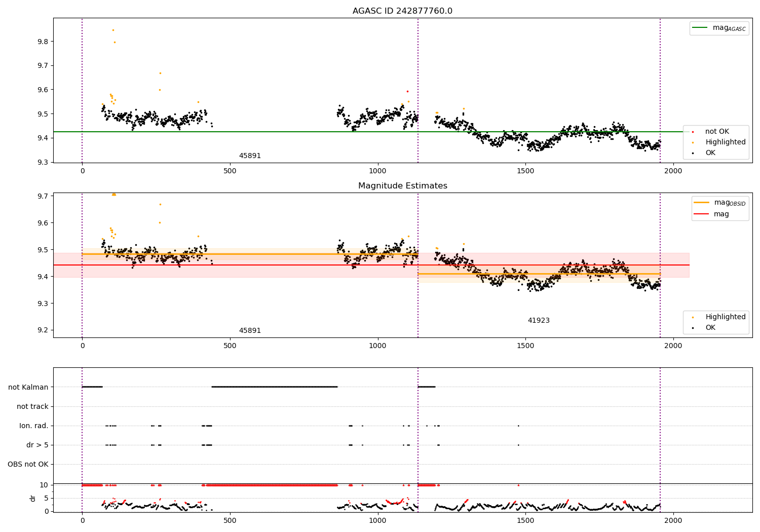Click the 1500 x-axis tick in middle plot
760x532 pixels.
(525, 346)
